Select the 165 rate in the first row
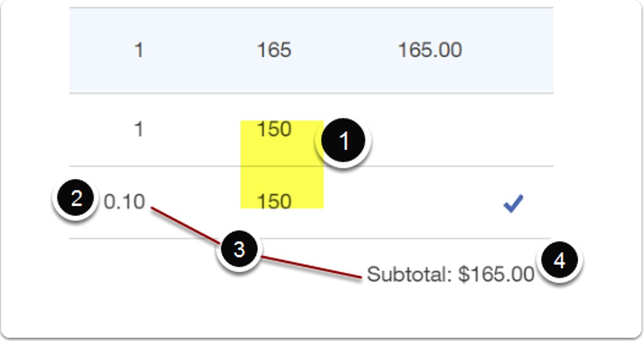 (x=274, y=50)
